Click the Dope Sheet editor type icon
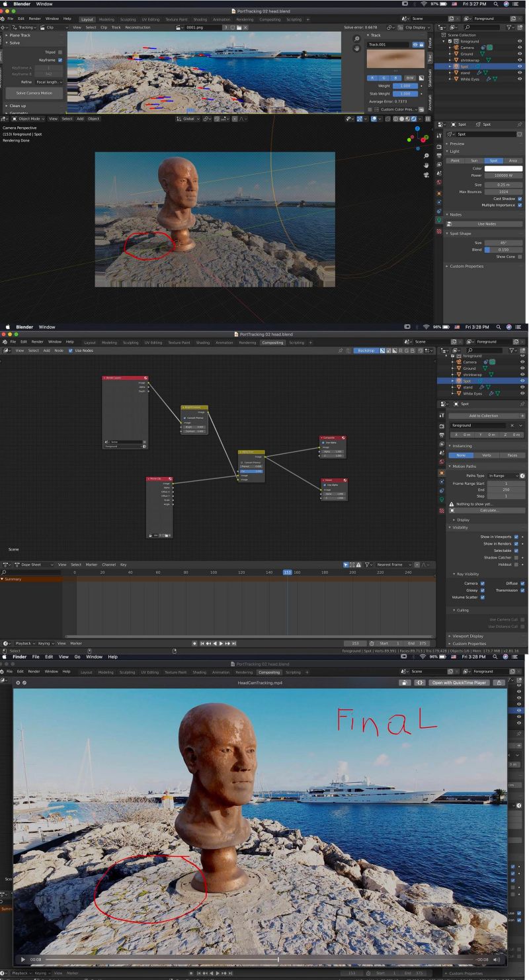Screen dimensions: 529x980 pos(6,564)
